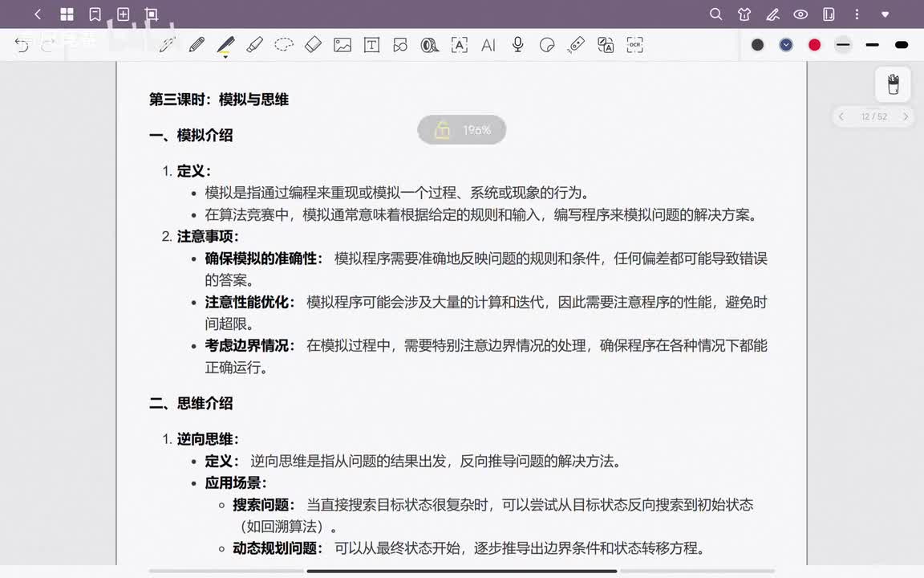Image resolution: width=924 pixels, height=578 pixels.
Task: Search the notebook
Action: coord(715,14)
